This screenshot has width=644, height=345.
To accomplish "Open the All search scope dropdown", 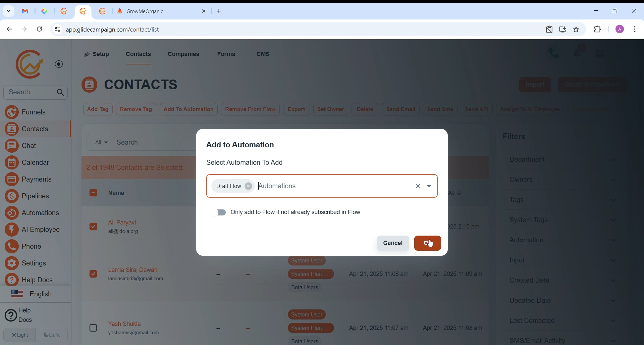I will click(x=101, y=143).
